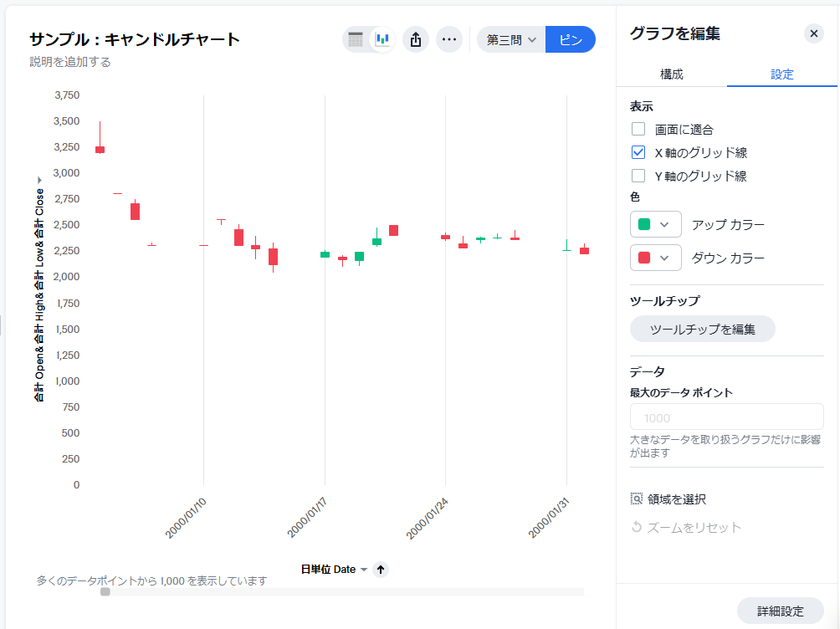Select the chart view icon
The height and width of the screenshot is (629, 840).
tap(382, 39)
